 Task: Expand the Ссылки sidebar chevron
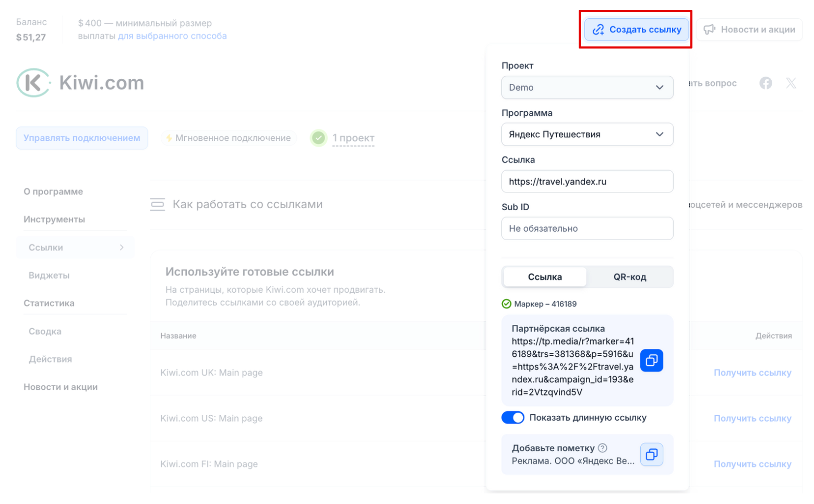pos(122,247)
